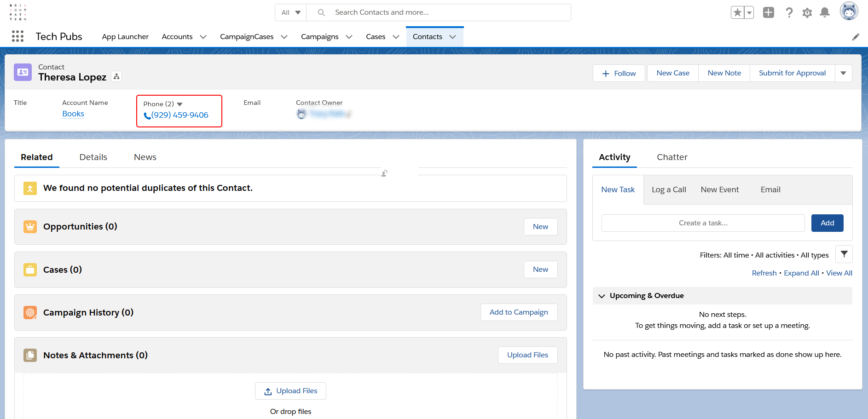Screen dimensions: 868x419
Task: Open the Setup gear icon
Action: tap(807, 13)
